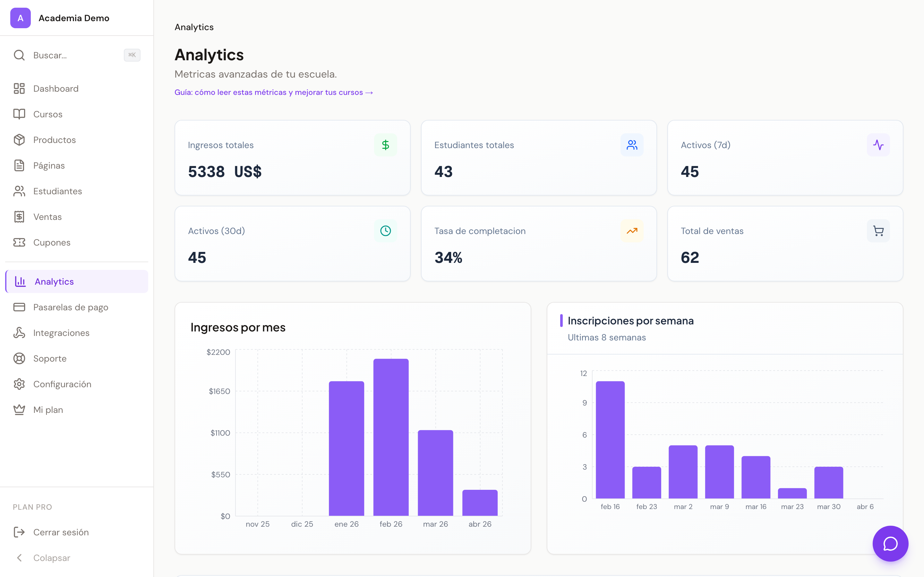Click the clock icon on Activos 30d card
The height and width of the screenshot is (577, 924).
[385, 230]
